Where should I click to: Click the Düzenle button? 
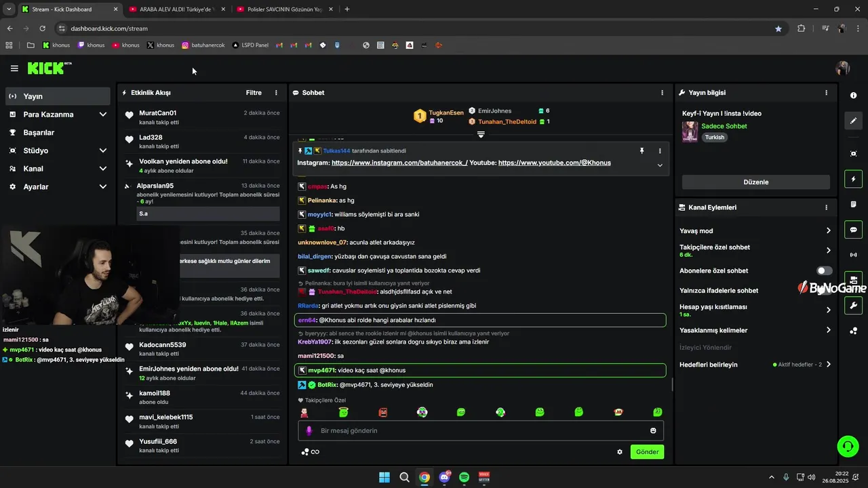[755, 182]
